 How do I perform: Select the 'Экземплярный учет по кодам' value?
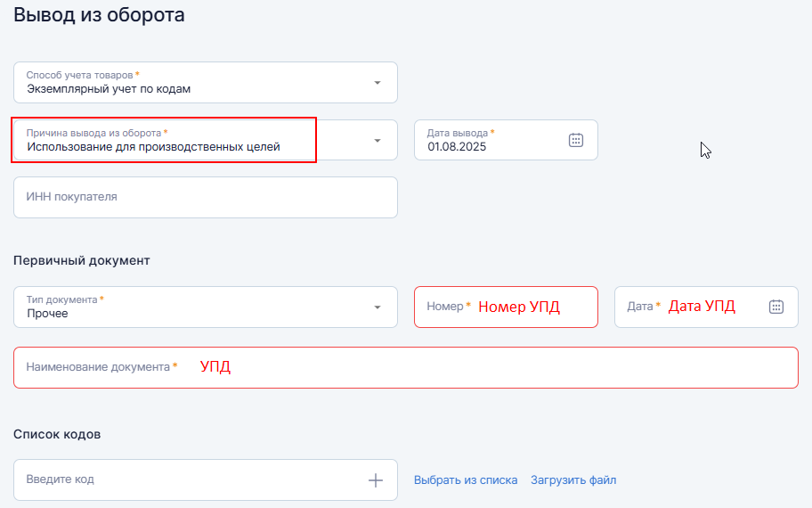point(109,89)
